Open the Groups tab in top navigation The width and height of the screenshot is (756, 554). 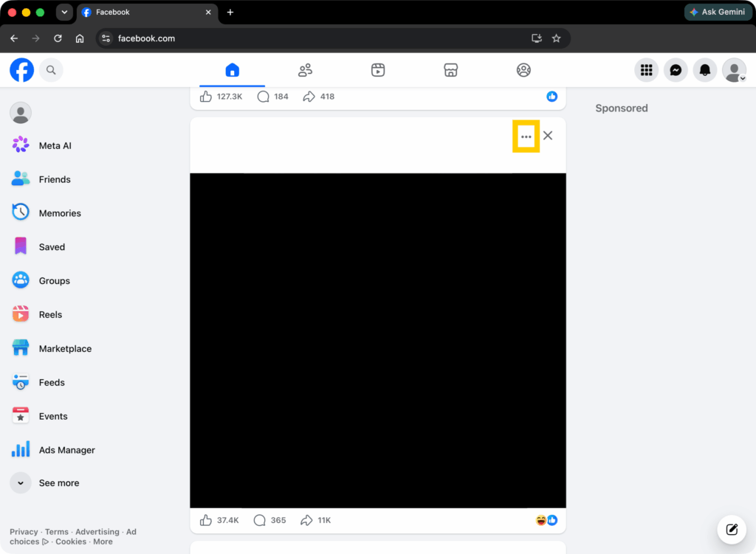coord(523,70)
